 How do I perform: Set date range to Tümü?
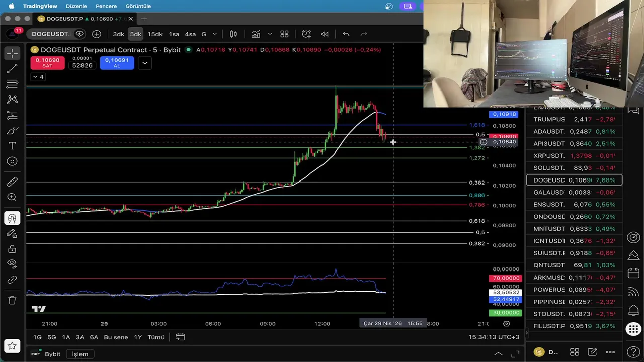pos(156,337)
